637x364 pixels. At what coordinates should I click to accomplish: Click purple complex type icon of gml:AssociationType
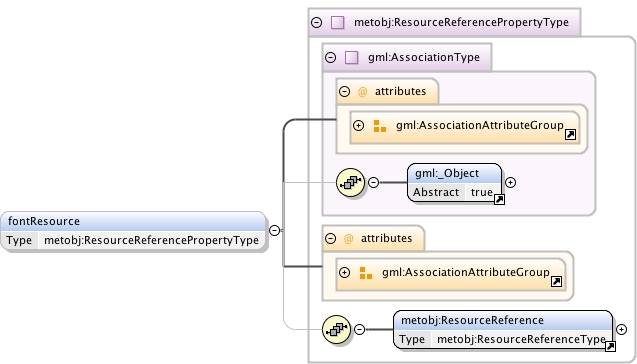[351, 57]
